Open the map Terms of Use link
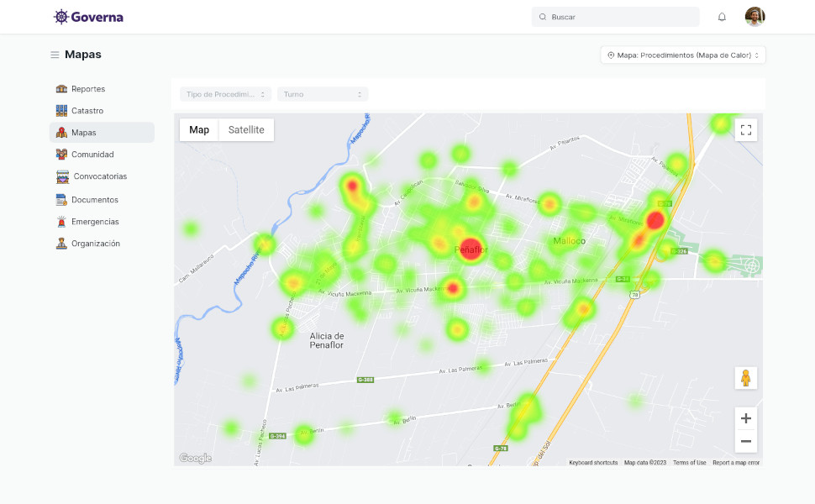 pos(689,463)
